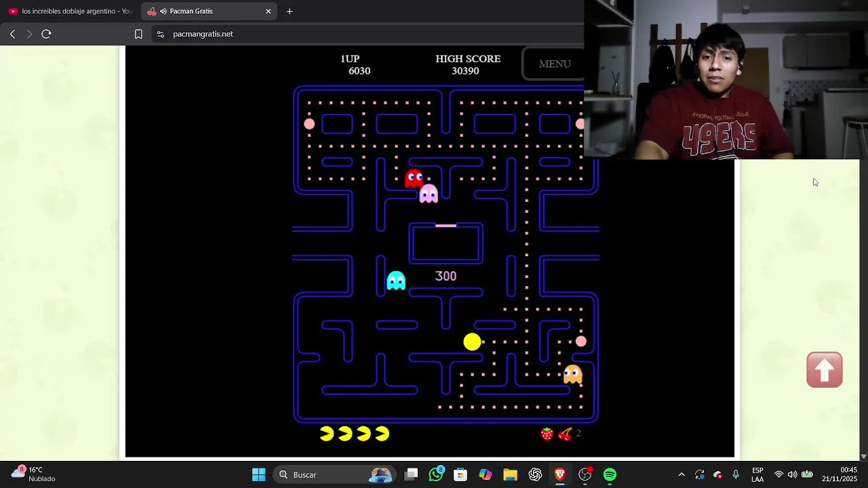The image size is (868, 488).
Task: Open the Windows Start menu
Action: tap(259, 474)
